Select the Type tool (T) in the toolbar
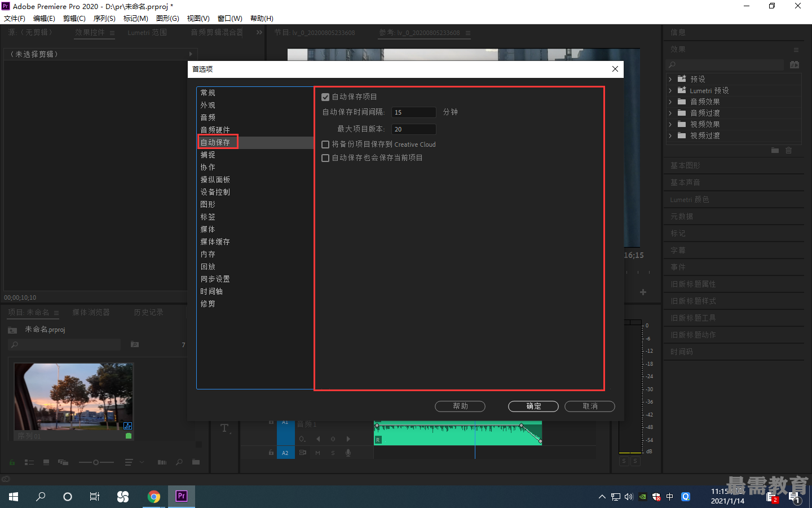Image resolution: width=812 pixels, height=508 pixels. tap(224, 428)
